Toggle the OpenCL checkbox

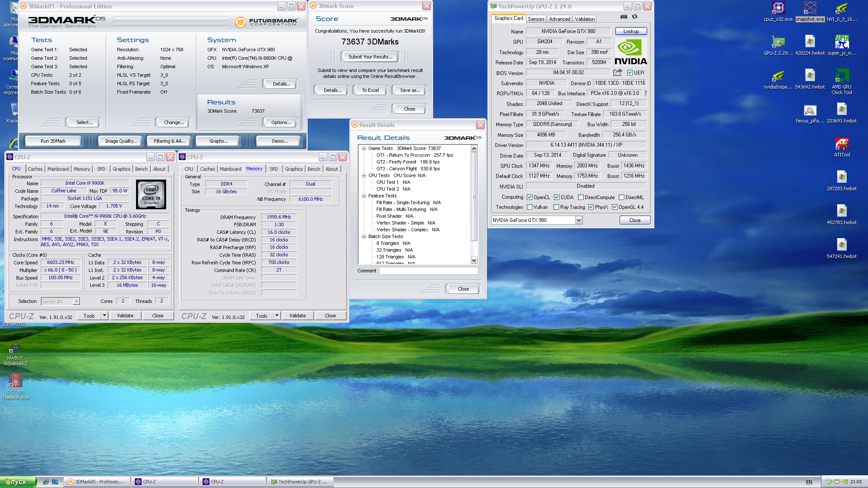tap(529, 197)
